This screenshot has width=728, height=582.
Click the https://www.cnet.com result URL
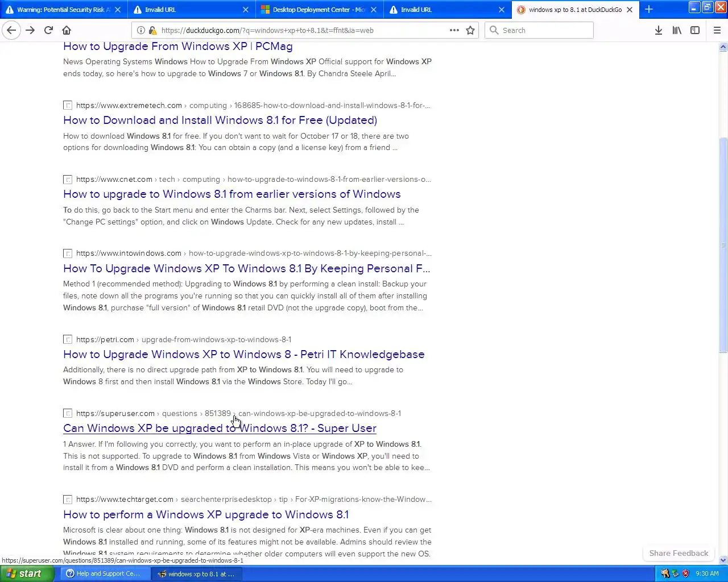point(114,179)
